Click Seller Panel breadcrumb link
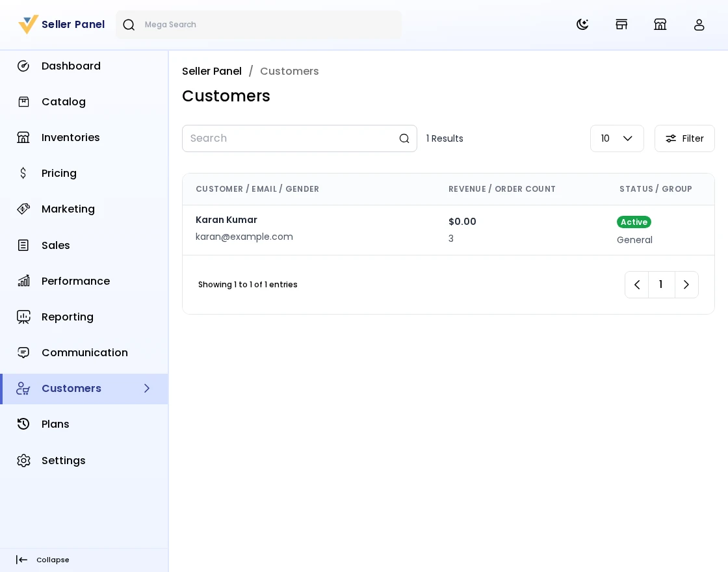 [x=212, y=71]
